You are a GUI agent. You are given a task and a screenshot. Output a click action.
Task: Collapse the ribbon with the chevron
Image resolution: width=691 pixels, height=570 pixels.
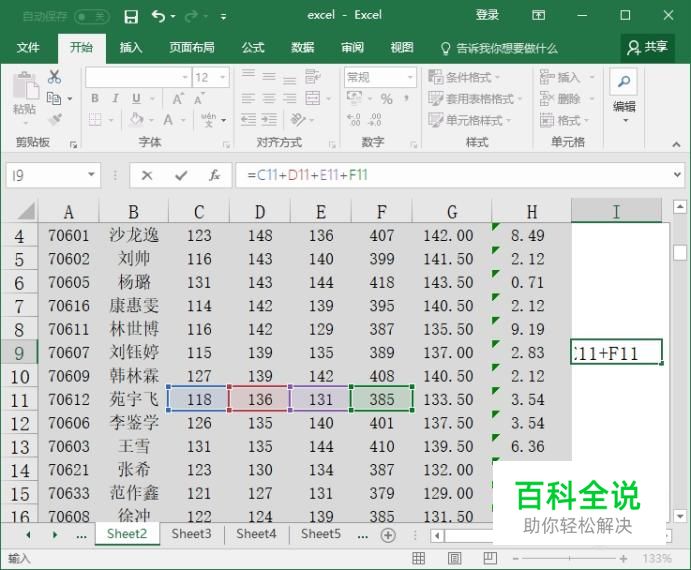(x=676, y=144)
